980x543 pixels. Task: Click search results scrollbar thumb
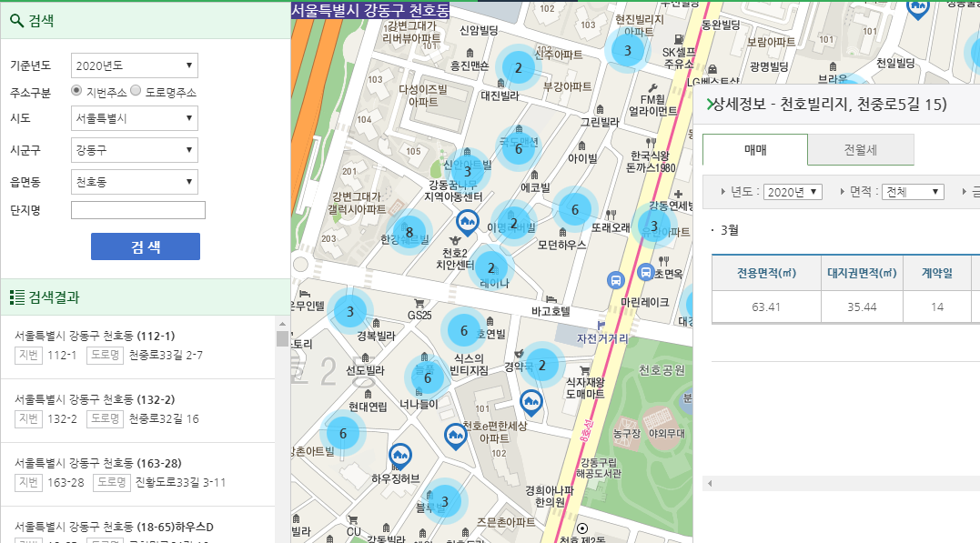pyautogui.click(x=282, y=338)
